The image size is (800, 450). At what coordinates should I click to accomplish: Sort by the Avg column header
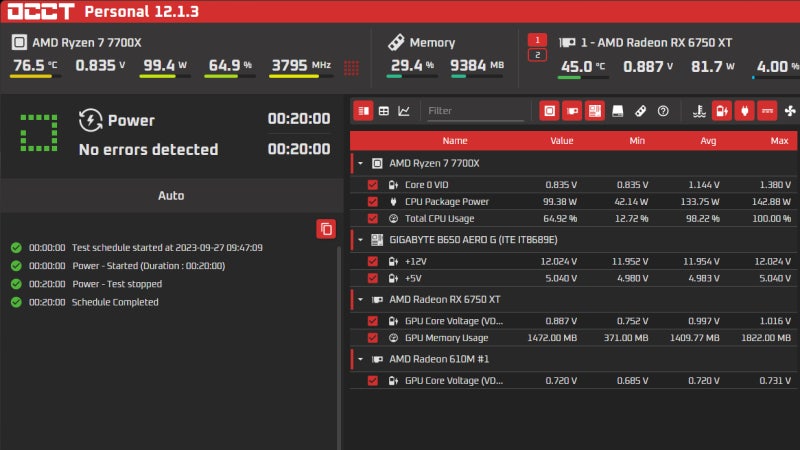coord(708,141)
